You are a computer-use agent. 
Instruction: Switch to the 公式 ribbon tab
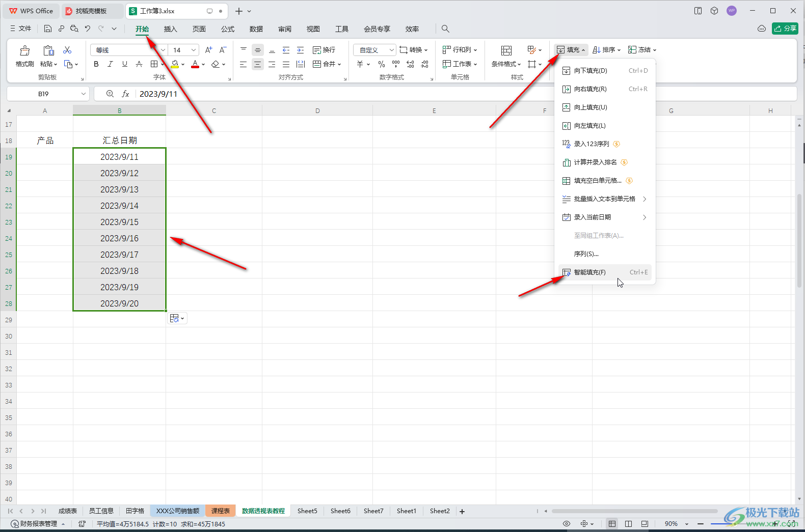tap(228, 29)
